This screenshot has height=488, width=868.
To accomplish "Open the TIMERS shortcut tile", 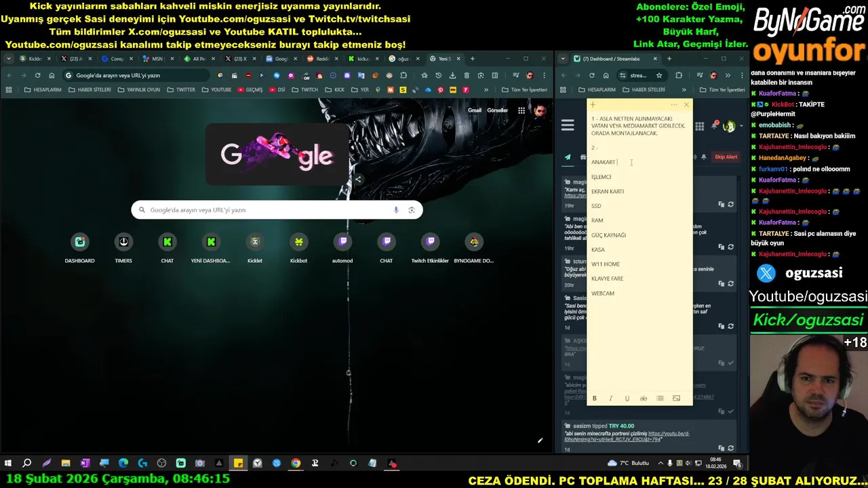I will coord(123,248).
